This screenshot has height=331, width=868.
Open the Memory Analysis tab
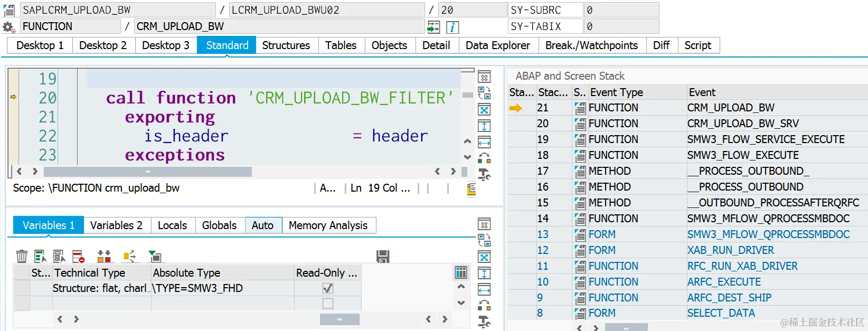328,225
